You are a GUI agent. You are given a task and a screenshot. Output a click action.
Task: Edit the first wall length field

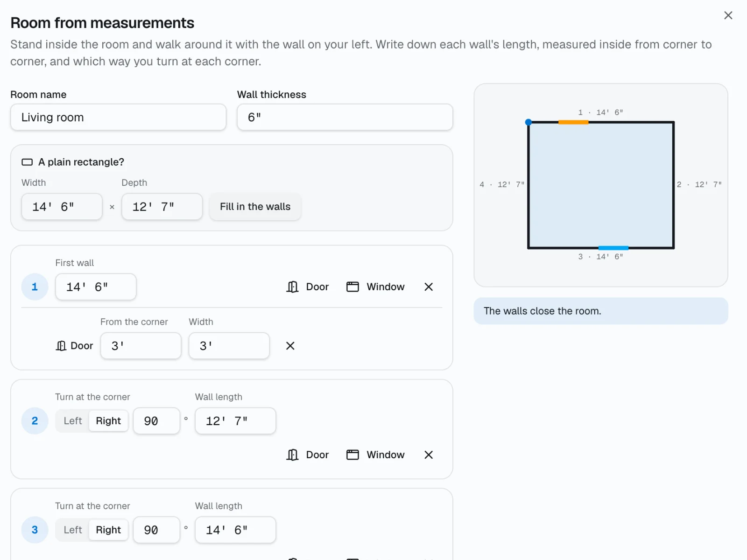click(x=96, y=287)
